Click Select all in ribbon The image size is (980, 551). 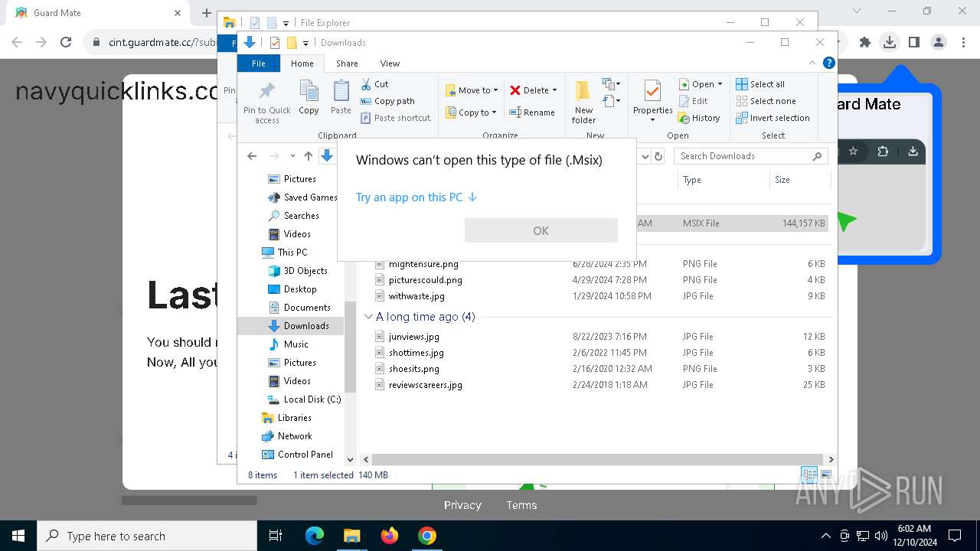click(760, 84)
